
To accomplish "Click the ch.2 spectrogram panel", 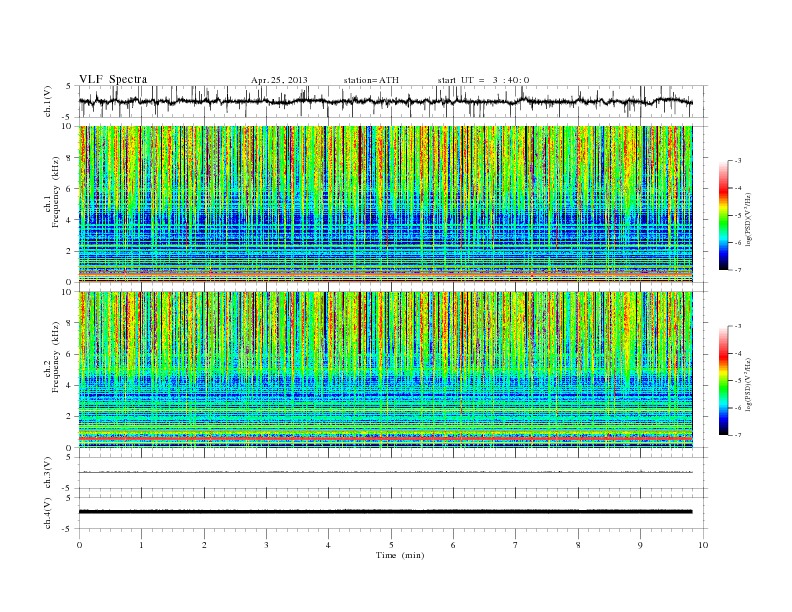I will (x=385, y=370).
